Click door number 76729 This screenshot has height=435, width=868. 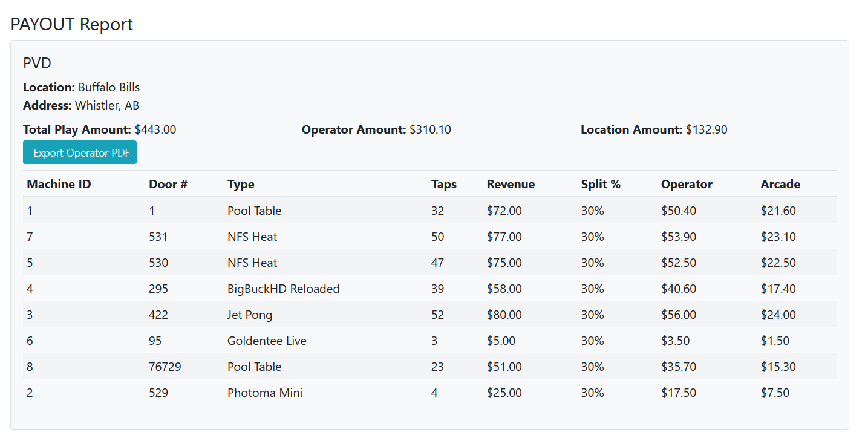click(165, 367)
